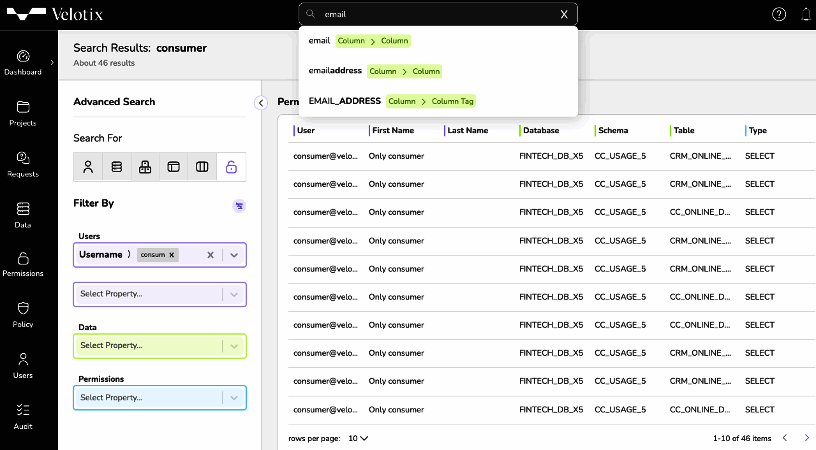This screenshot has width=816, height=450.
Task: Open the Requests section
Action: pyautogui.click(x=23, y=164)
